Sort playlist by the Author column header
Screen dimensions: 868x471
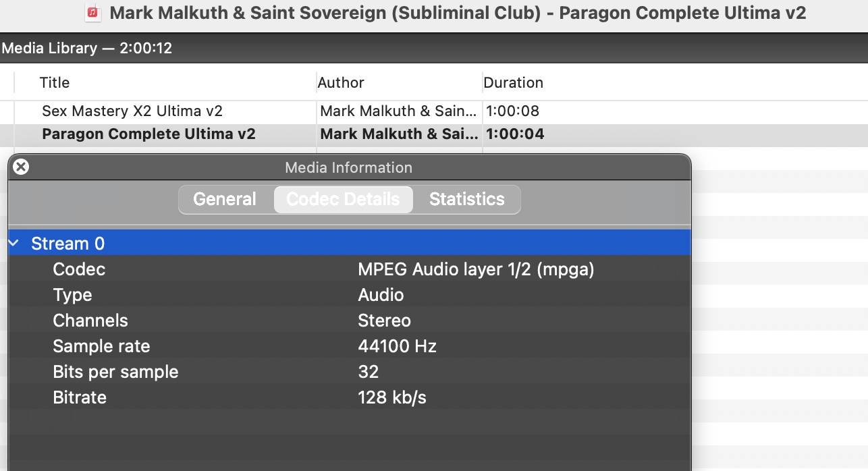coord(341,83)
